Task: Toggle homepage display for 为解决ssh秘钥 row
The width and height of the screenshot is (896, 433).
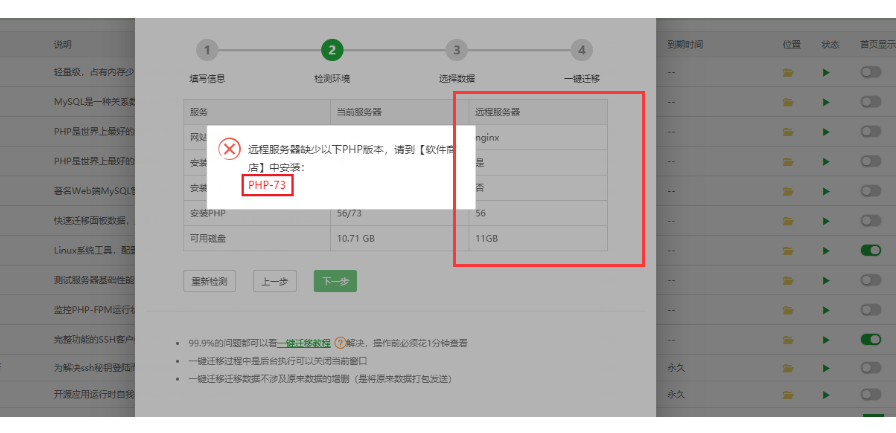Action: [871, 367]
